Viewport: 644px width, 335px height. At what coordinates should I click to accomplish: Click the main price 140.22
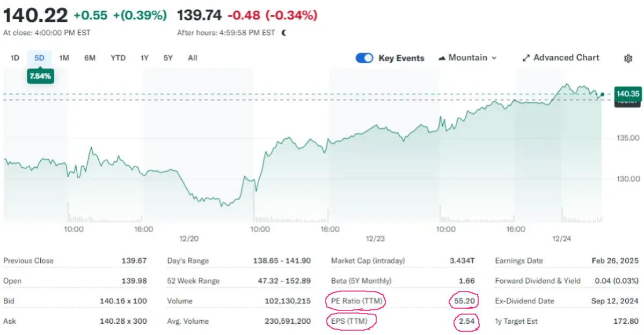click(x=35, y=15)
